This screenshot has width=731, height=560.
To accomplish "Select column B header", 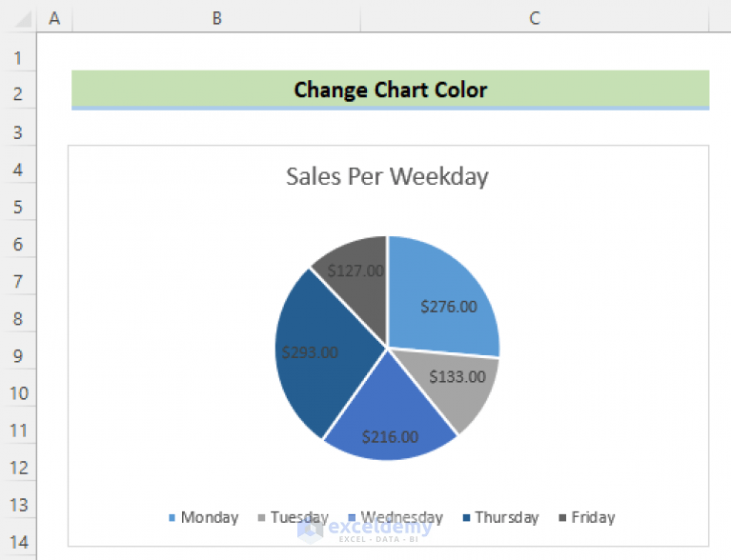I will pyautogui.click(x=216, y=18).
